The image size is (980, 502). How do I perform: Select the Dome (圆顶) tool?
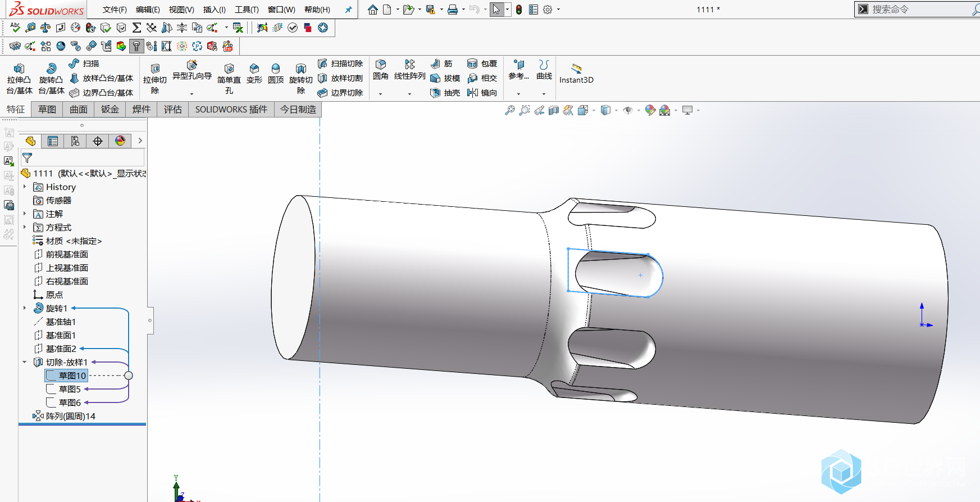tap(276, 74)
